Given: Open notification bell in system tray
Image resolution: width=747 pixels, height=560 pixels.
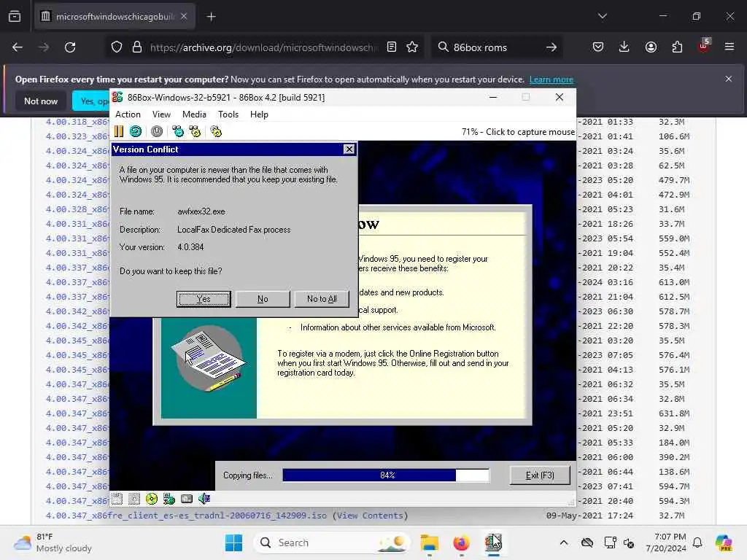Looking at the screenshot, I should 697,542.
